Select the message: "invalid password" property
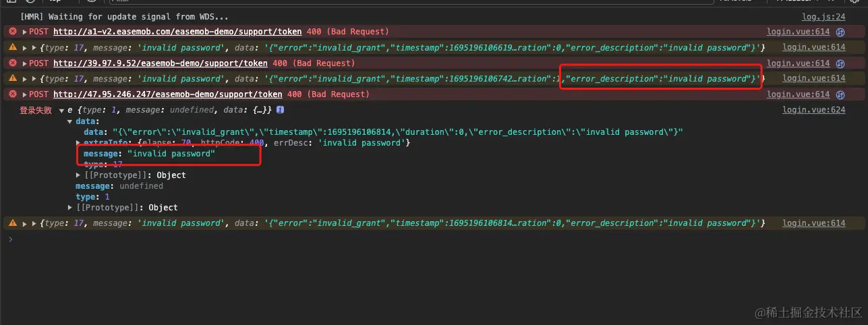 click(x=150, y=154)
